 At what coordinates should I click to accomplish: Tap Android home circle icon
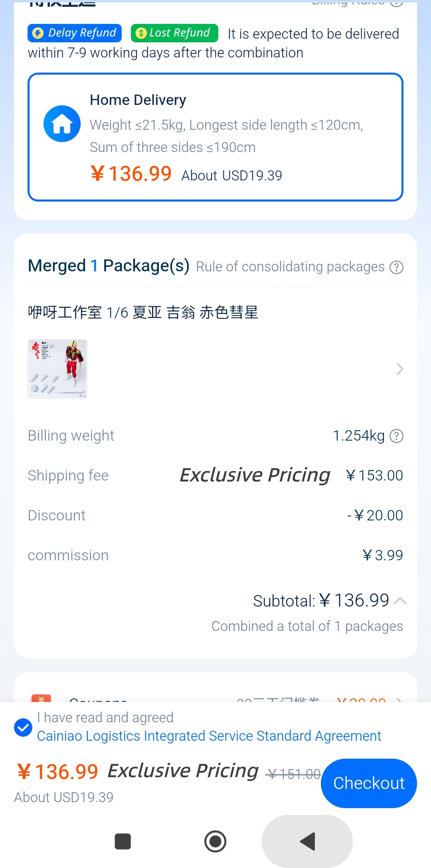[x=215, y=841]
